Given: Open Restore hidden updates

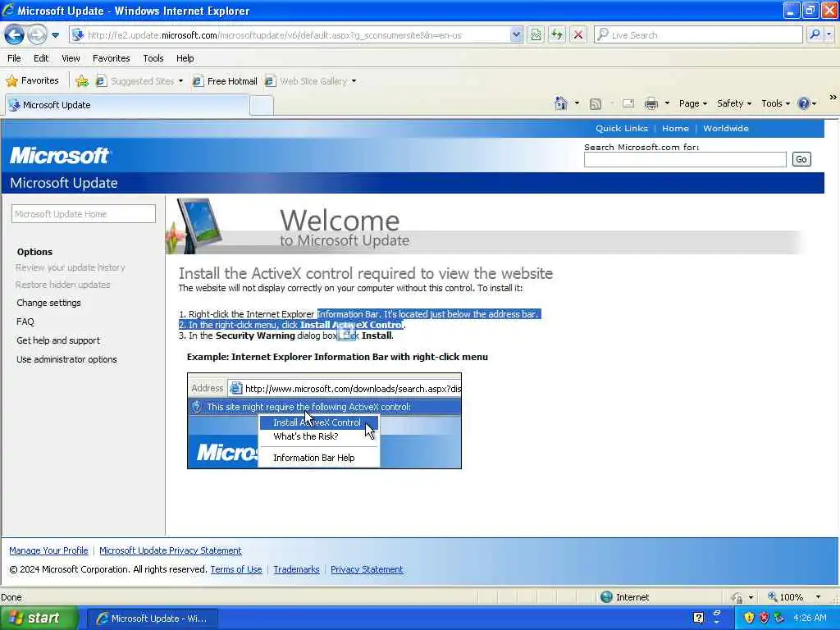Looking at the screenshot, I should tap(62, 285).
